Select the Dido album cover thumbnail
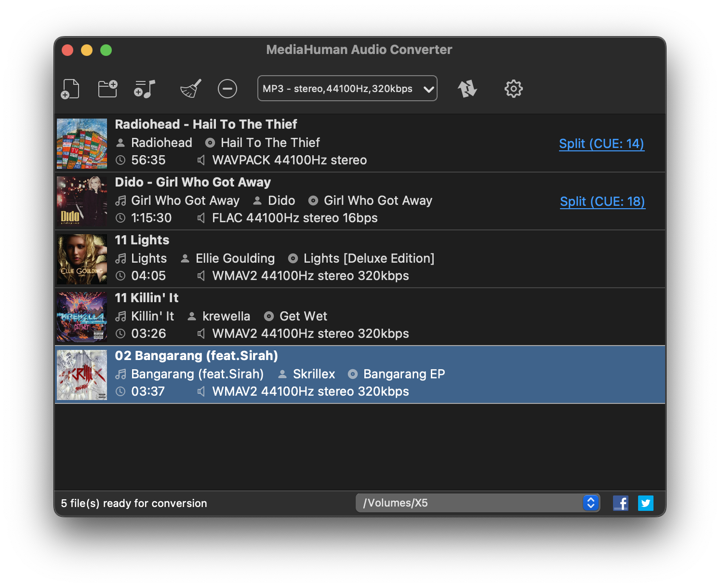The image size is (720, 588). pos(82,201)
